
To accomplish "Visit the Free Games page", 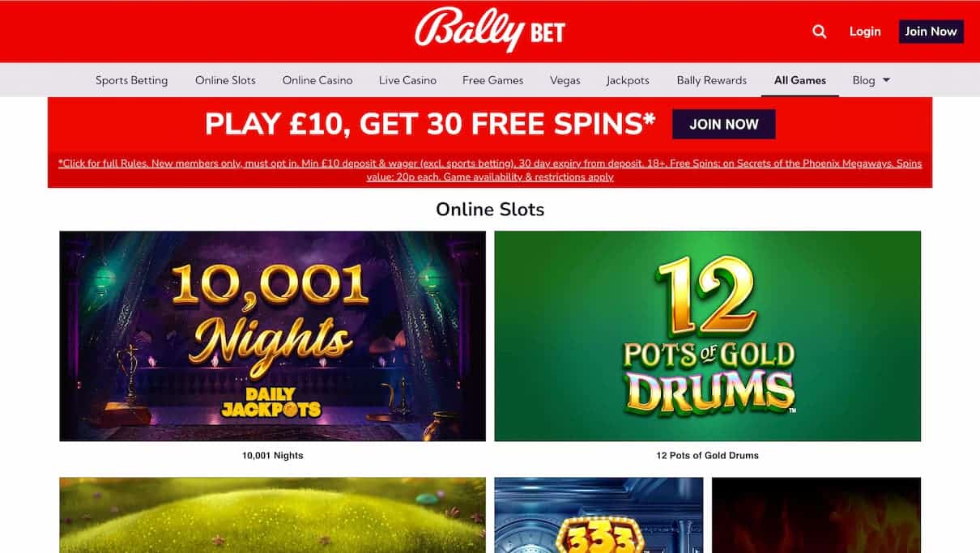I will [x=492, y=80].
